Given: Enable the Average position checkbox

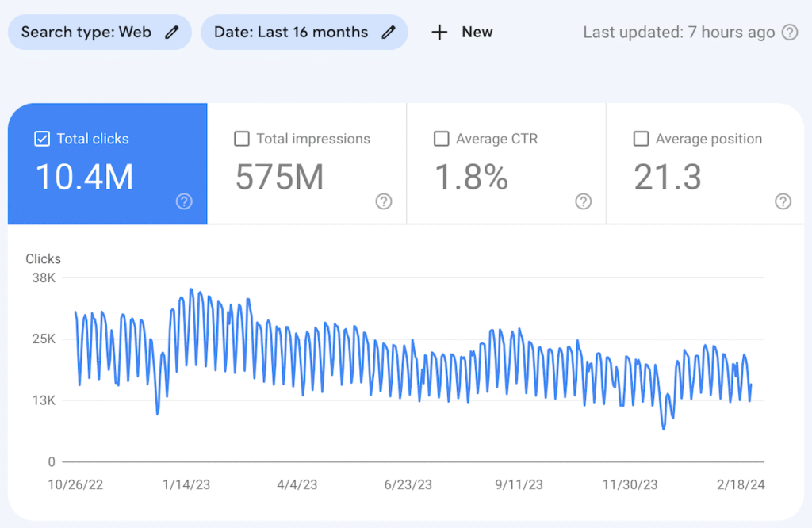Looking at the screenshot, I should tap(642, 139).
